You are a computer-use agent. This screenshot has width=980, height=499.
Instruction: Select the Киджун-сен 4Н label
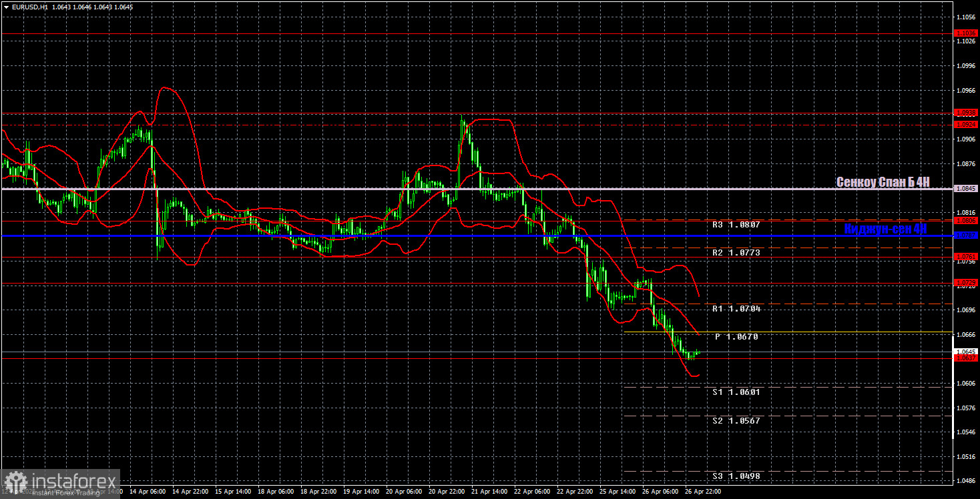click(885, 229)
